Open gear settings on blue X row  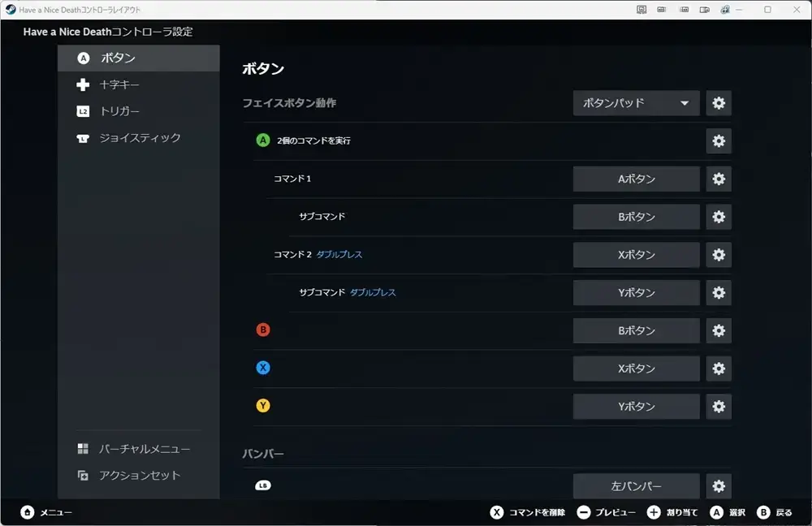[x=719, y=369]
